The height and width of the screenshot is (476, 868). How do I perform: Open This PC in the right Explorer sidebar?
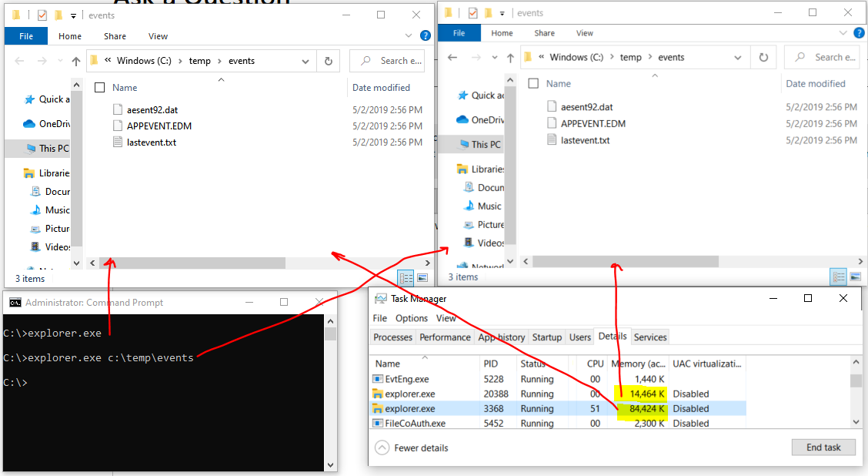480,144
